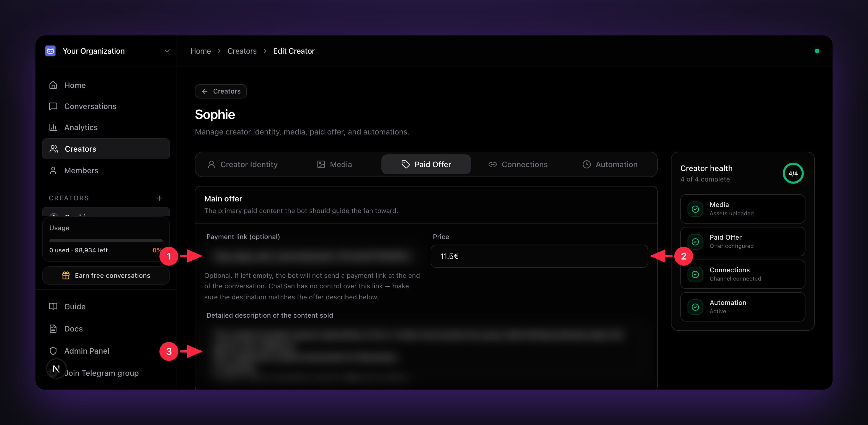Click the organization logo icon

click(x=51, y=51)
